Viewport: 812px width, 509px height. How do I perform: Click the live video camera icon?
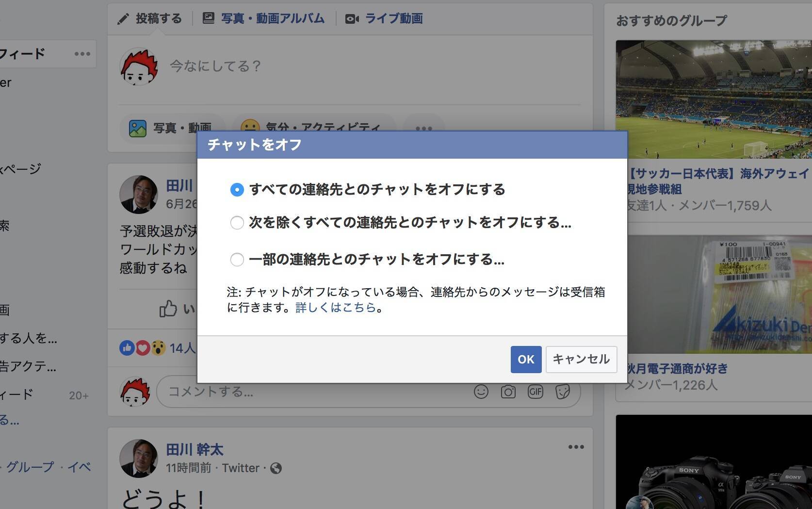(x=352, y=19)
